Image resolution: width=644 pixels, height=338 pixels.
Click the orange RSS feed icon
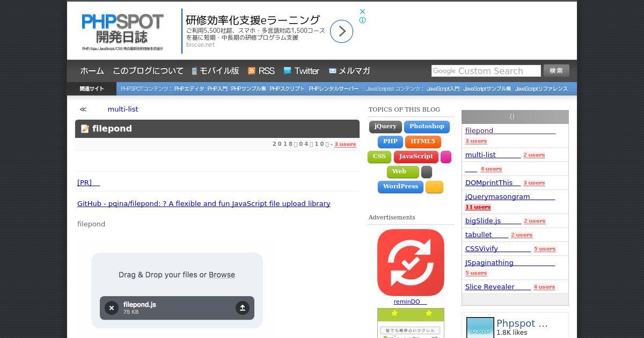click(251, 71)
